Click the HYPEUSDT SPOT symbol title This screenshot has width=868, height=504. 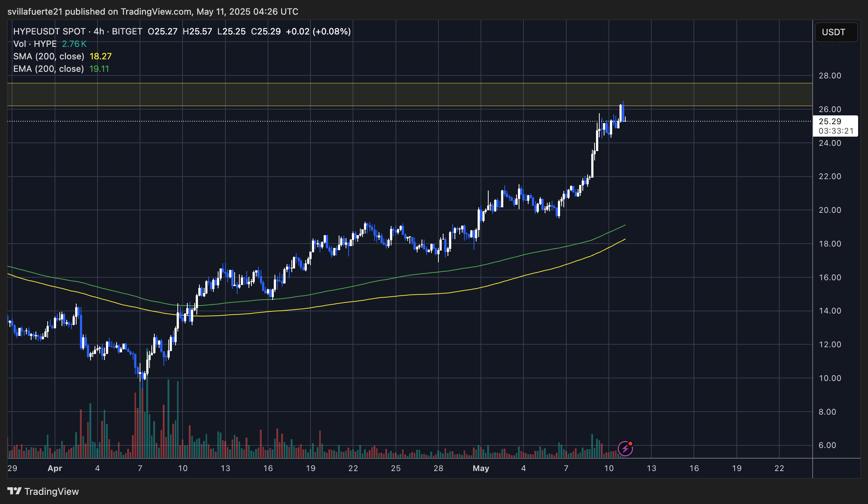tap(49, 31)
